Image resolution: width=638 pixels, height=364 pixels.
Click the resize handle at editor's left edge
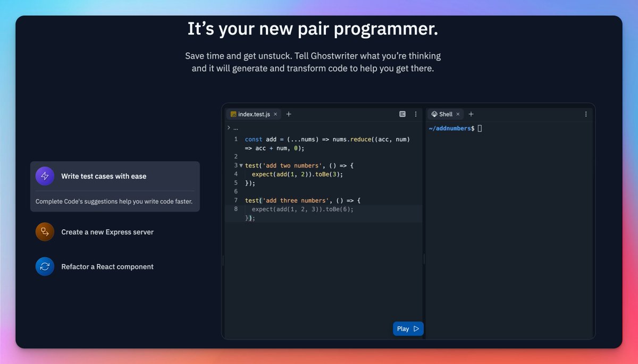click(223, 260)
